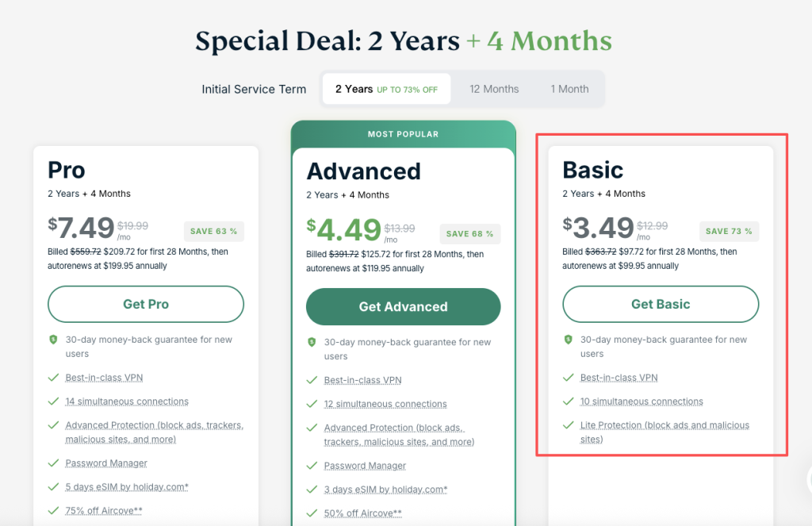812x526 pixels.
Task: Select the 2 Years service term tab
Action: point(385,89)
